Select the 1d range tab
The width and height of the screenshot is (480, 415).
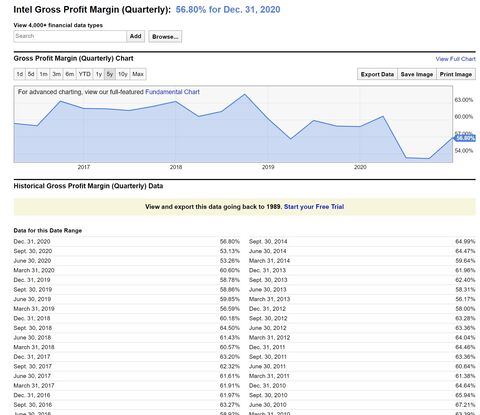pyautogui.click(x=20, y=74)
